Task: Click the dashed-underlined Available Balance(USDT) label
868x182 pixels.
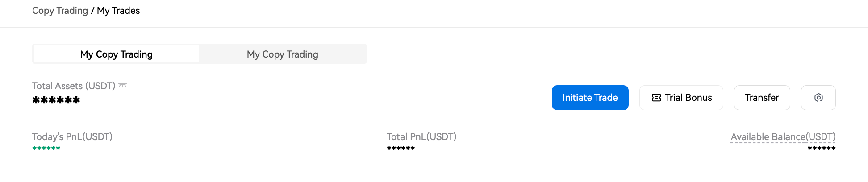Action: coord(783,137)
